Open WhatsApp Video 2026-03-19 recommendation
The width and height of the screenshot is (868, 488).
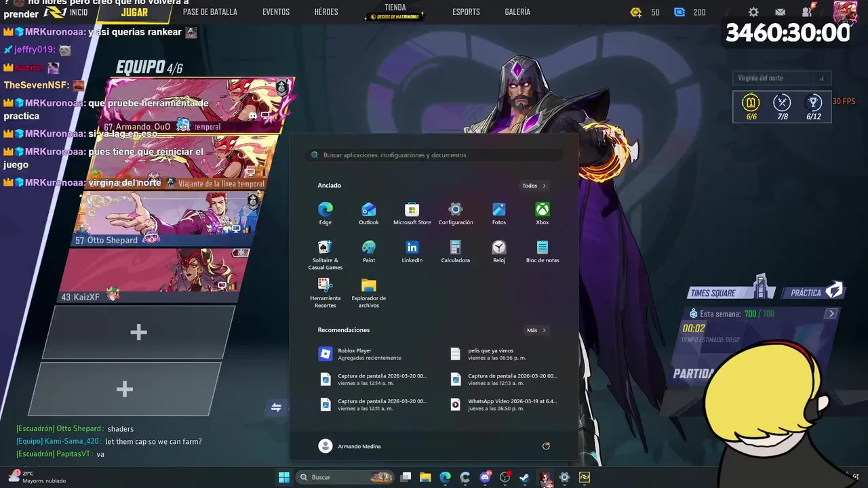point(505,404)
